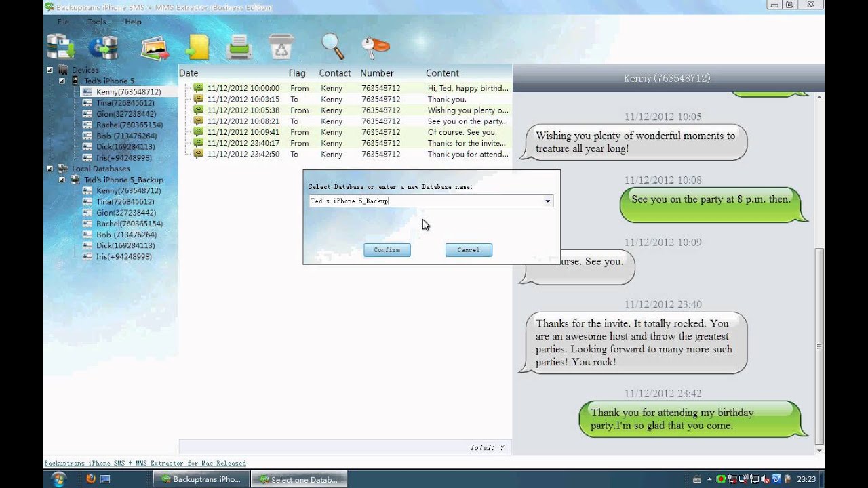Click the green recorder tray icon
The width and height of the screenshot is (868, 488).
point(721,479)
